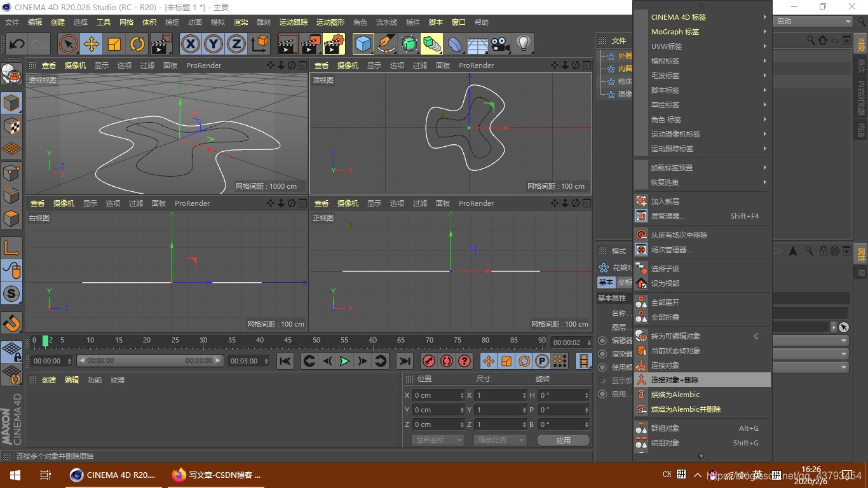The height and width of the screenshot is (488, 868).
Task: Select the Polygons mode icon
Action: 11,218
